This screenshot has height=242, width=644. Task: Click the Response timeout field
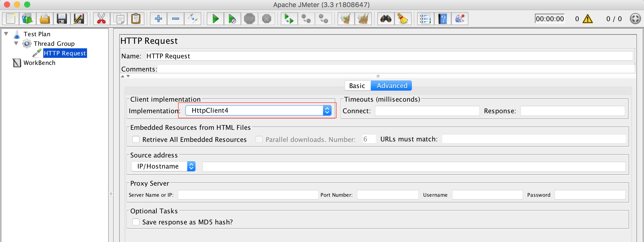pos(573,111)
